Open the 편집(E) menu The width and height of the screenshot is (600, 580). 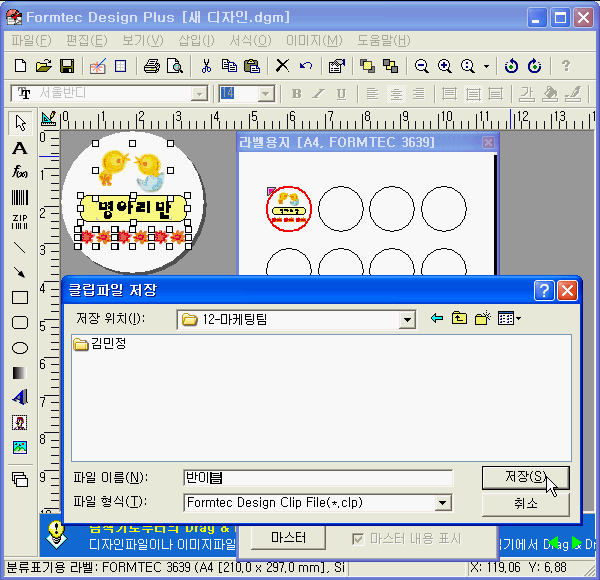coord(86,40)
